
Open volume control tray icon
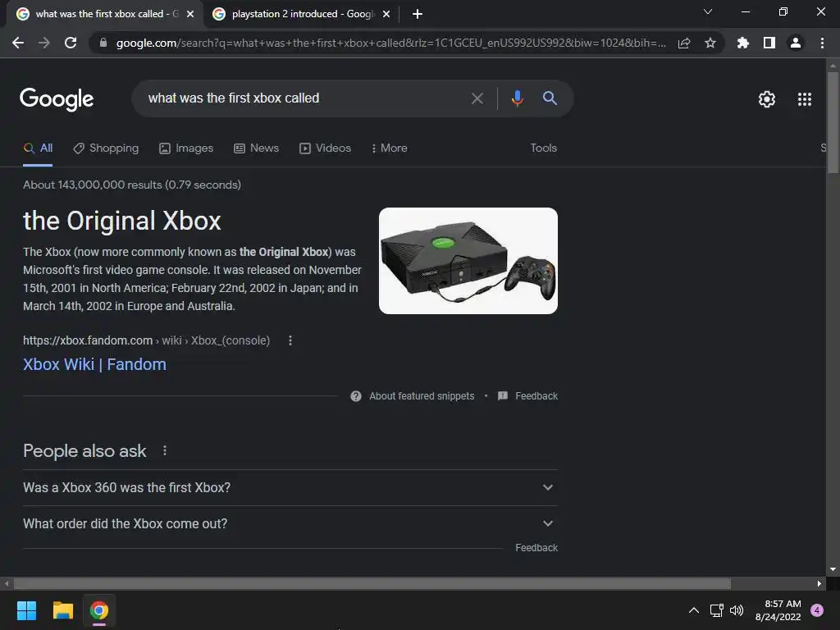click(x=737, y=610)
